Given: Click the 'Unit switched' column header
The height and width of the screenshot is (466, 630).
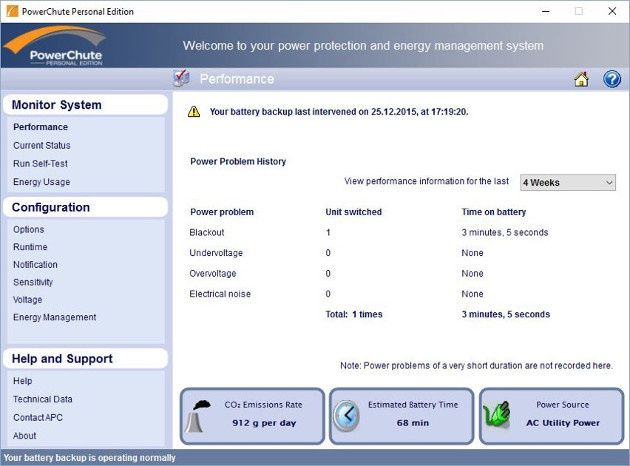Looking at the screenshot, I should tap(354, 212).
